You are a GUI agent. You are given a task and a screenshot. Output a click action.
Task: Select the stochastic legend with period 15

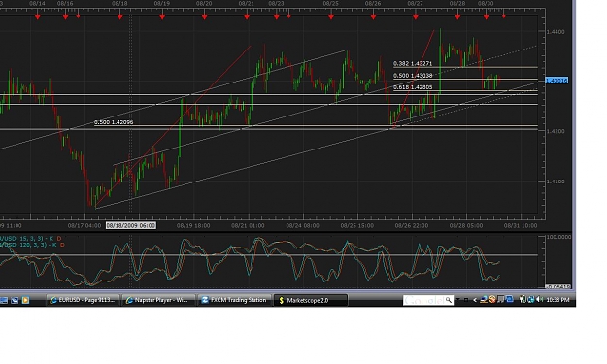click(30, 239)
